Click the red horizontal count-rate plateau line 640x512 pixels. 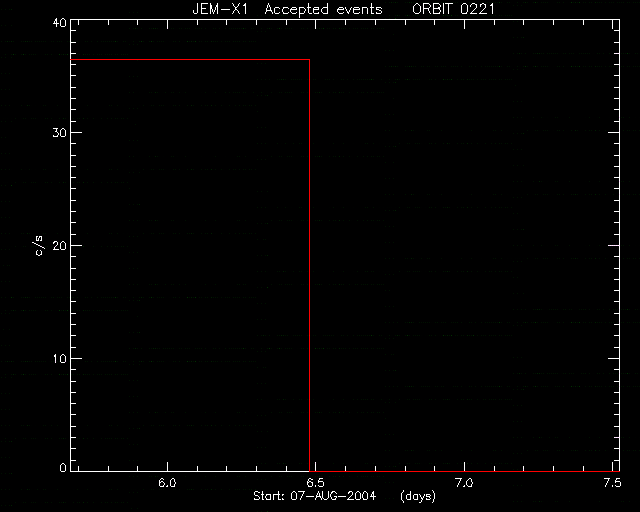coord(190,60)
